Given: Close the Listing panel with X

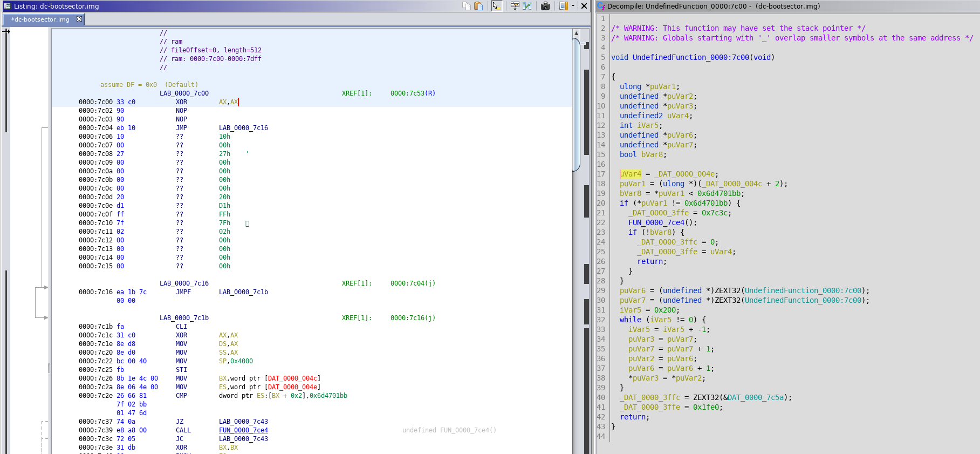Looking at the screenshot, I should pos(584,6).
